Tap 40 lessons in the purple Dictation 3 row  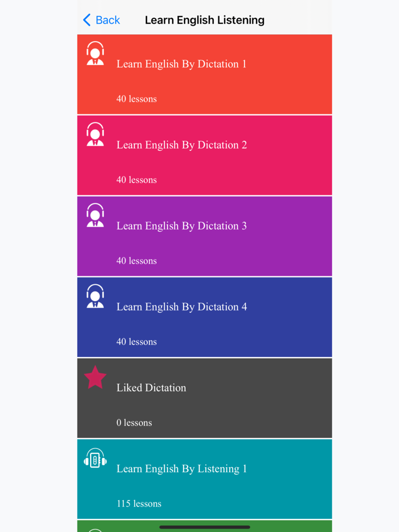(x=136, y=260)
